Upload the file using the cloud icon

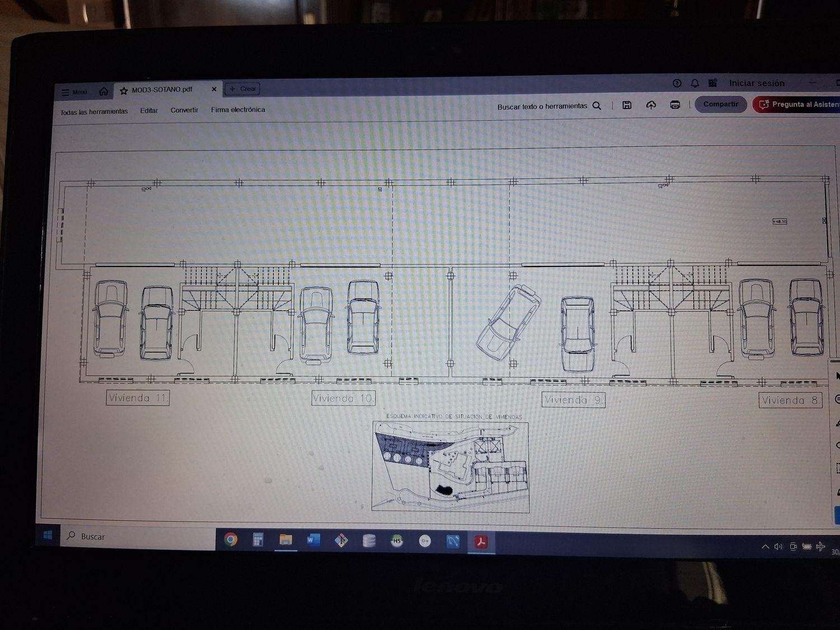pos(651,105)
